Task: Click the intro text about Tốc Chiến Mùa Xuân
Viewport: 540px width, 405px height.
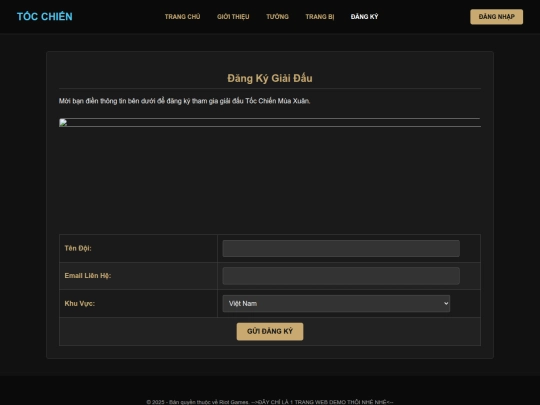Action: pos(184,101)
